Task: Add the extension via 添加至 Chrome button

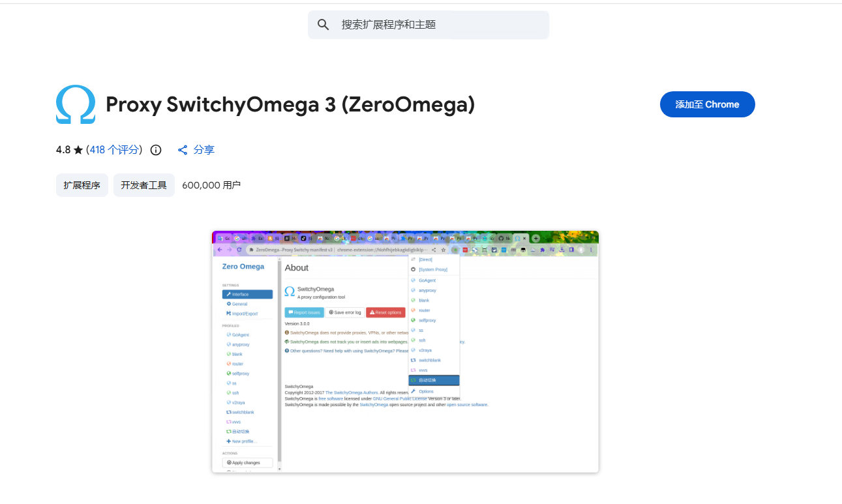Action: [x=707, y=104]
